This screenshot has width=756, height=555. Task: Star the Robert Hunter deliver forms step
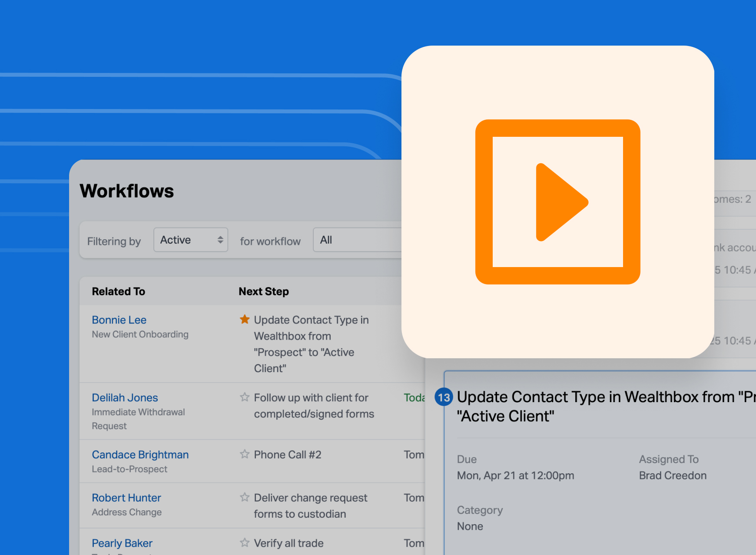pyautogui.click(x=245, y=497)
